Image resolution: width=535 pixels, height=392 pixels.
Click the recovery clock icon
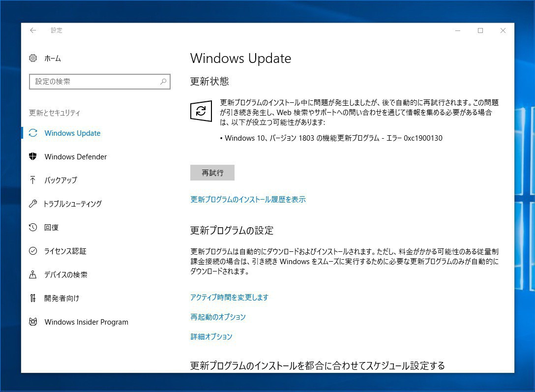[33, 227]
